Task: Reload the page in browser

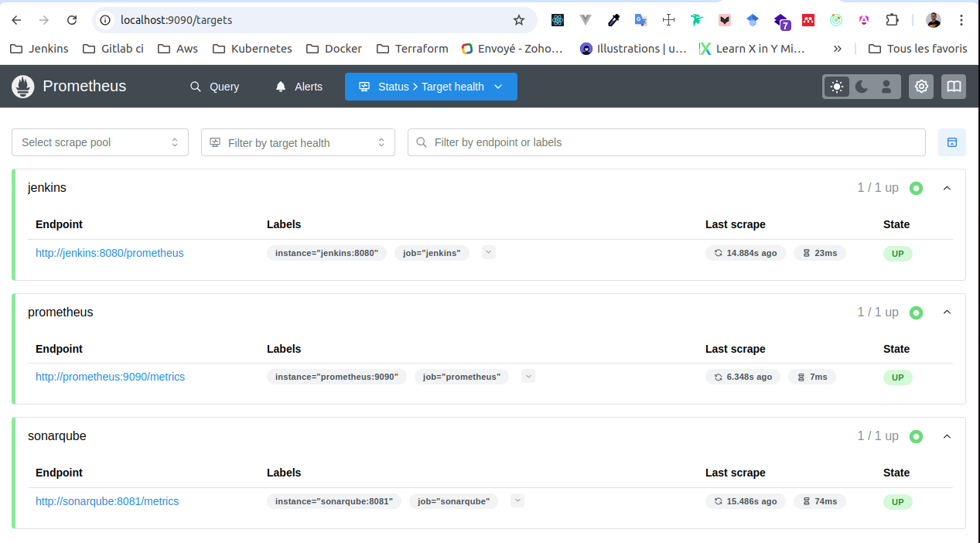Action: tap(72, 20)
